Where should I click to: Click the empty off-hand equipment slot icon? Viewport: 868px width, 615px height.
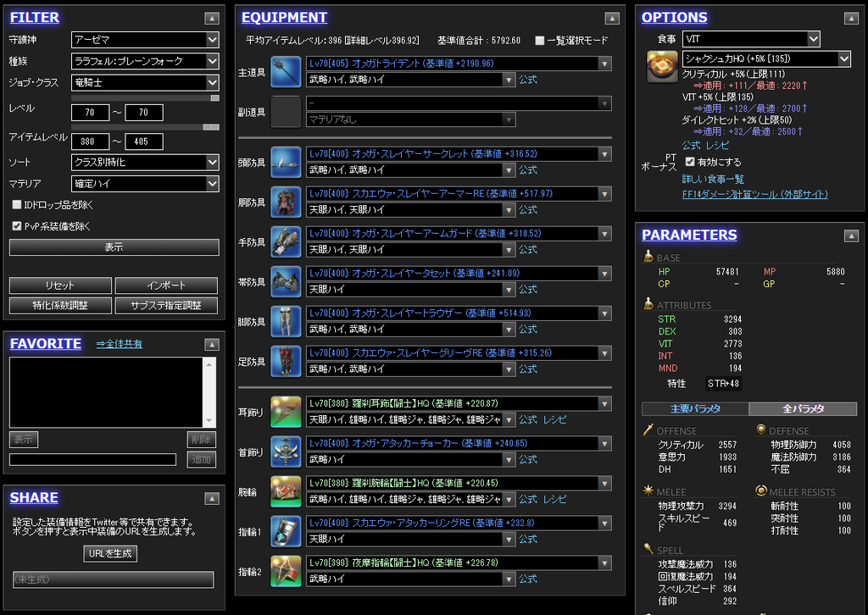(286, 112)
